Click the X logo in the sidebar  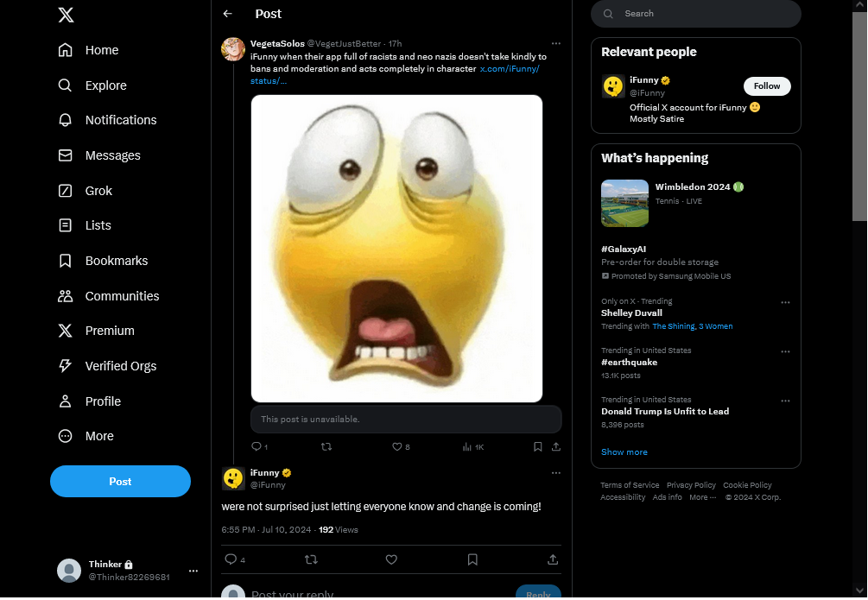pos(66,15)
